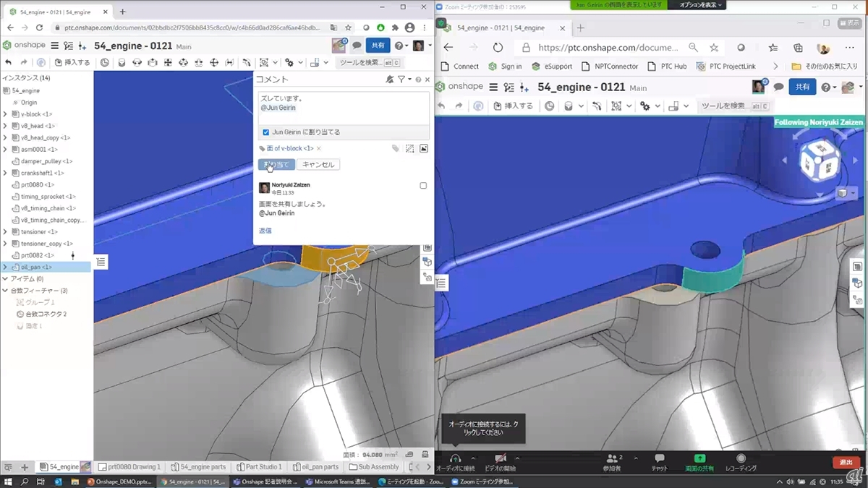
Task: Click the attach image icon in comment editor
Action: (424, 148)
